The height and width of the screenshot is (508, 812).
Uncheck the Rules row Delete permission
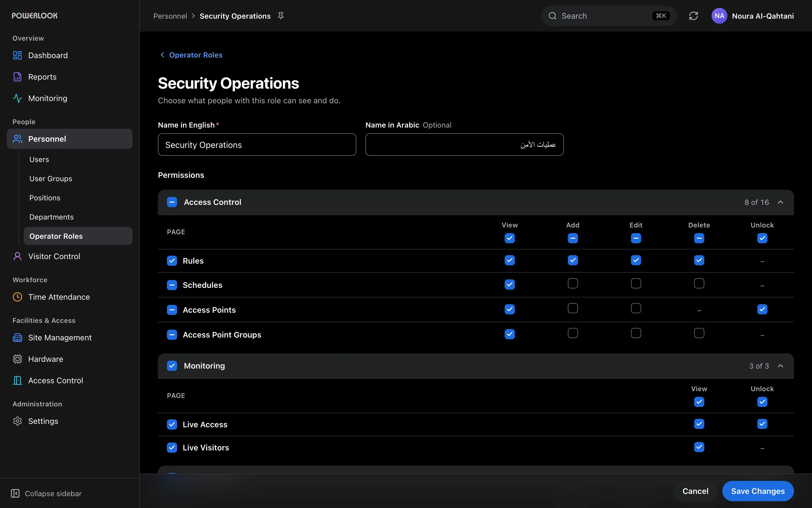pyautogui.click(x=699, y=260)
